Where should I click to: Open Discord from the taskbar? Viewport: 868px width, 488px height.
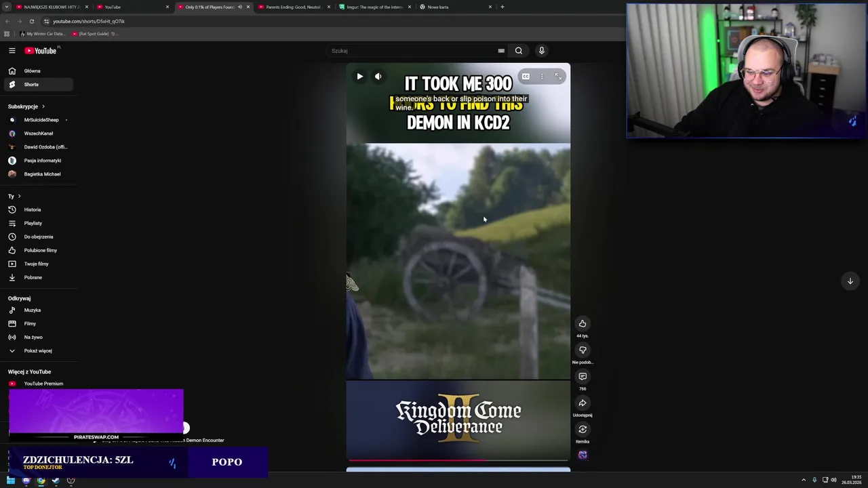click(x=26, y=481)
